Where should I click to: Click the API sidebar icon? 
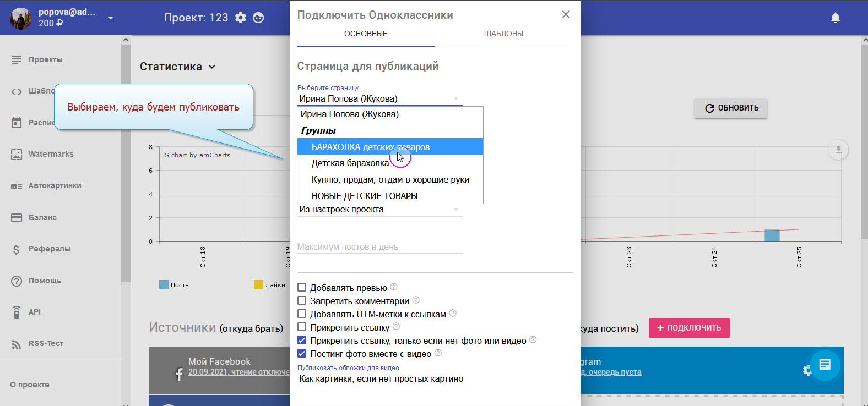17,312
